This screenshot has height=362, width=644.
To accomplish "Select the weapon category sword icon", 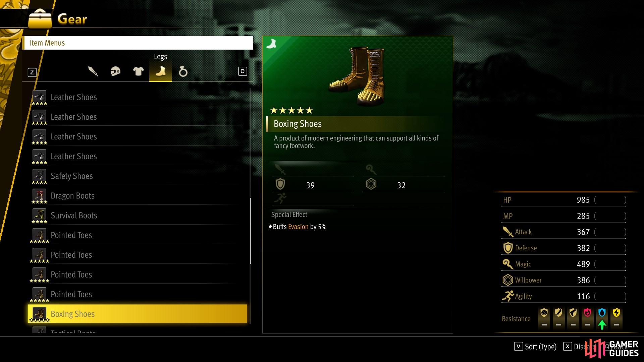I will pos(93,71).
